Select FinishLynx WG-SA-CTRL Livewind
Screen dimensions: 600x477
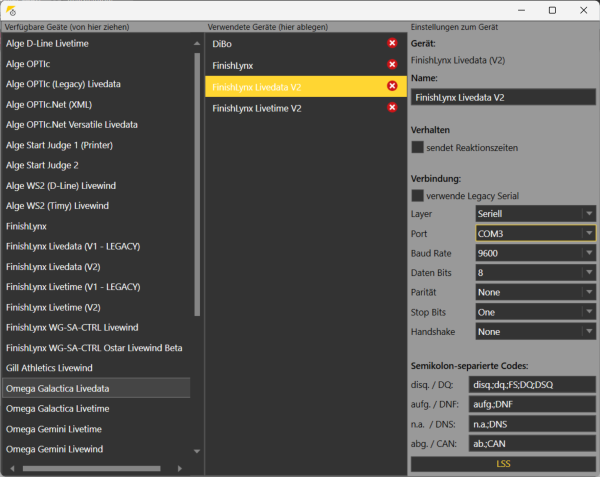tap(96, 327)
